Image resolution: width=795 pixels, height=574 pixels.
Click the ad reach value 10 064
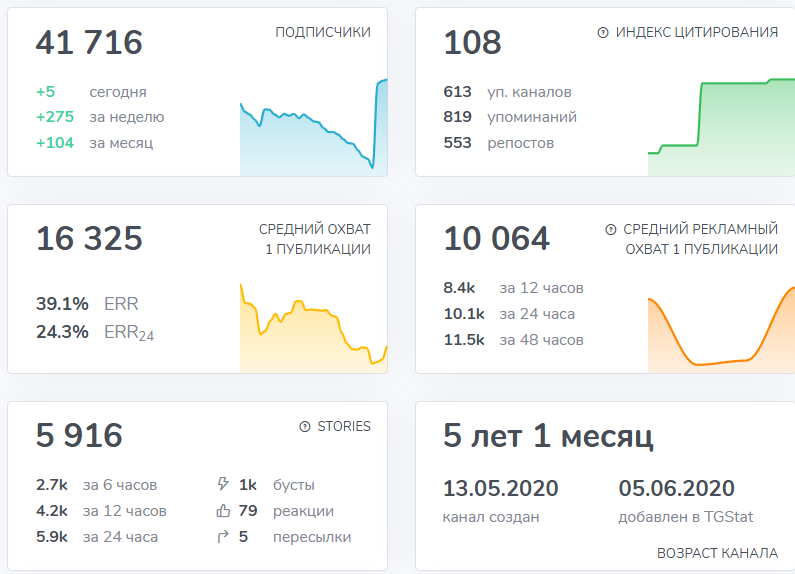[x=496, y=238]
